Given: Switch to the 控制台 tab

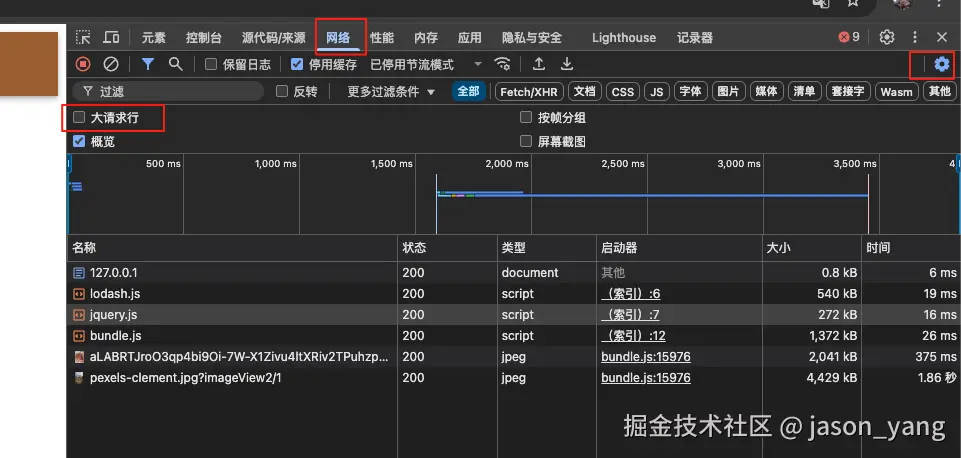Looking at the screenshot, I should 203,37.
